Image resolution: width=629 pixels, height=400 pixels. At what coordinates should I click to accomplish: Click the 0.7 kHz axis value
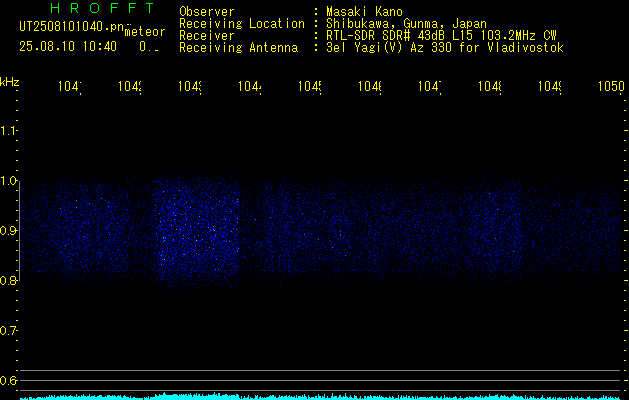coord(8,331)
